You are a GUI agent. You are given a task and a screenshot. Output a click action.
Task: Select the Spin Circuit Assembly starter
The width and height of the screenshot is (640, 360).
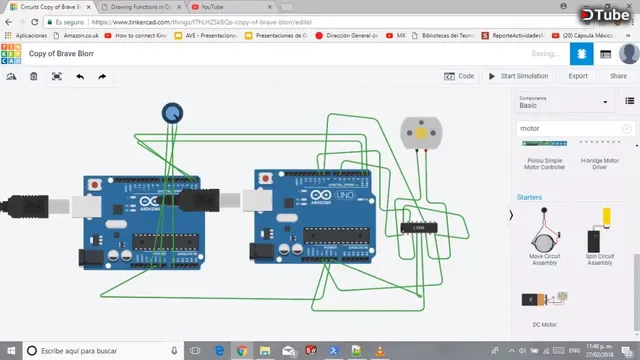600,237
